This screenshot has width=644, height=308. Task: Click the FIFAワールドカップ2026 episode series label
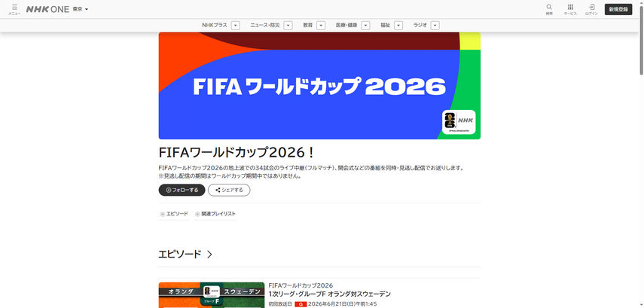pyautogui.click(x=301, y=285)
